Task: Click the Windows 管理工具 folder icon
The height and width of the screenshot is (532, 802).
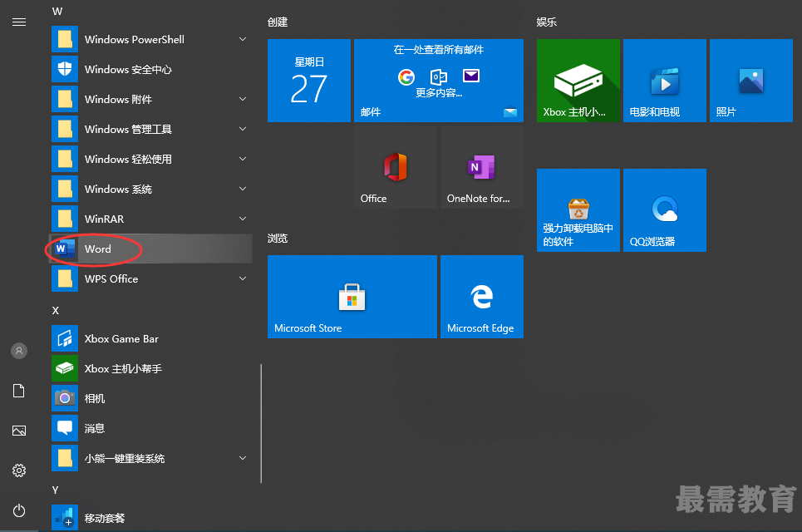Action: [65, 129]
